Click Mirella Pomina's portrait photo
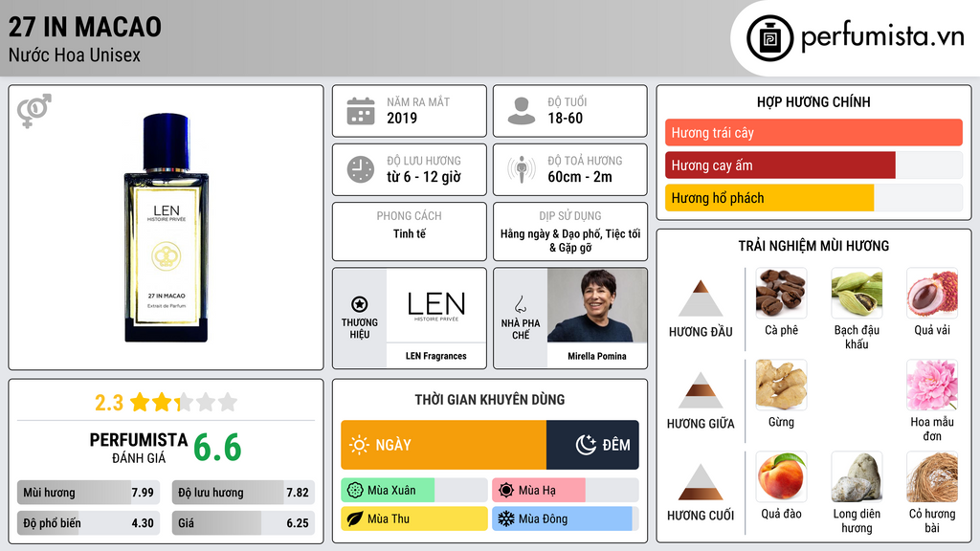Image resolution: width=980 pixels, height=551 pixels. [597, 305]
